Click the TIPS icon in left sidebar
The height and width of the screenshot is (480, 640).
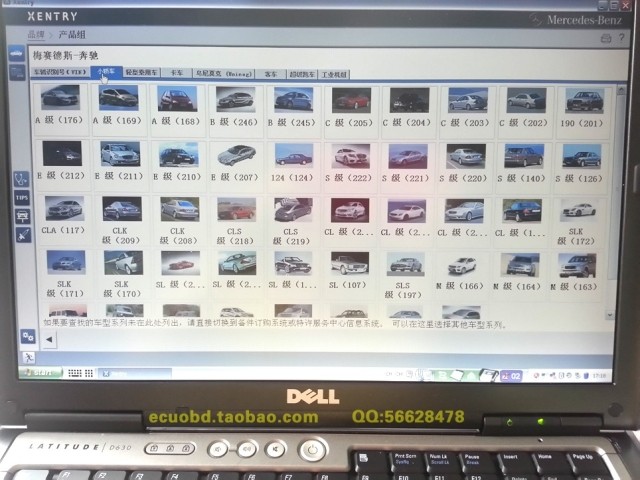[22, 198]
